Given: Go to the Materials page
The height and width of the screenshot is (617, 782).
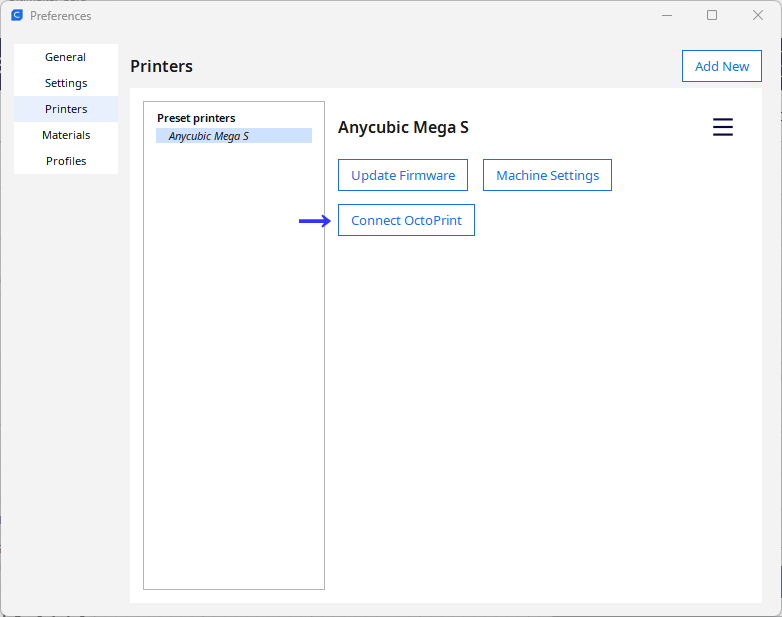Looking at the screenshot, I should (x=66, y=135).
